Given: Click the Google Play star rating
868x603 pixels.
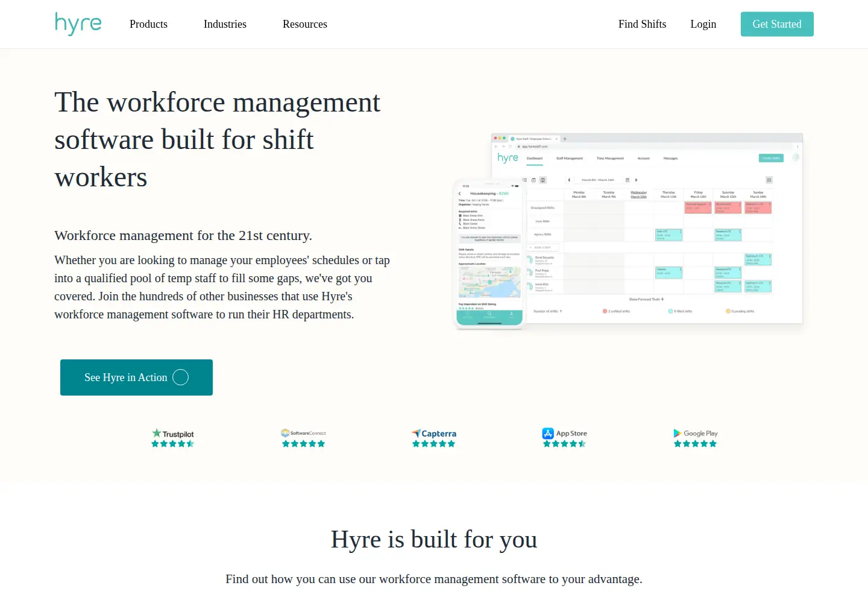Looking at the screenshot, I should pyautogui.click(x=695, y=444).
